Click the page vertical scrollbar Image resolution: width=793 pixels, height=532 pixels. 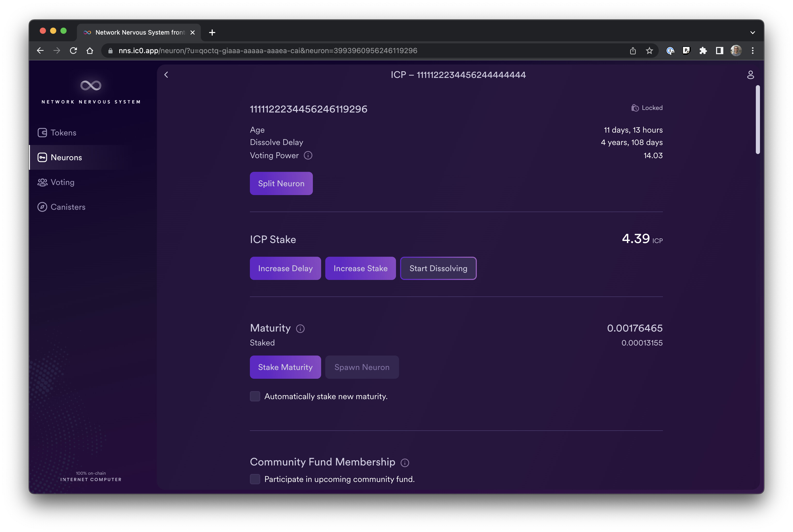[757, 119]
